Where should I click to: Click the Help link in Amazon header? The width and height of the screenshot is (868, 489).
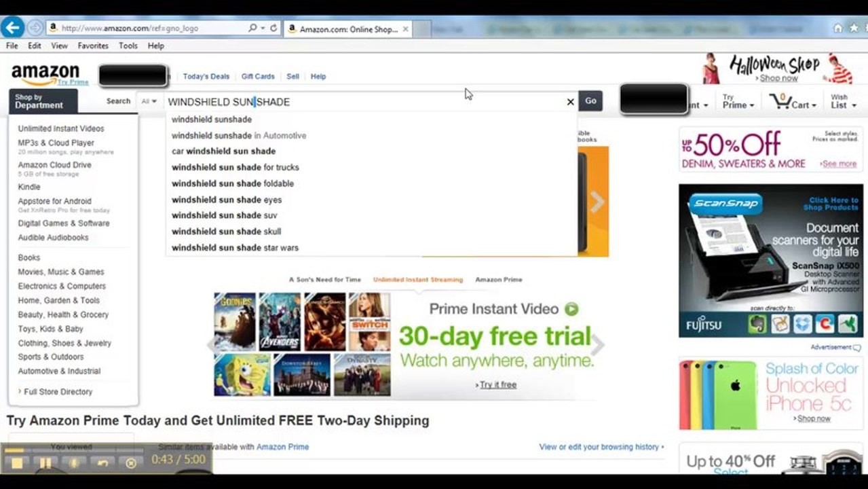pos(318,77)
